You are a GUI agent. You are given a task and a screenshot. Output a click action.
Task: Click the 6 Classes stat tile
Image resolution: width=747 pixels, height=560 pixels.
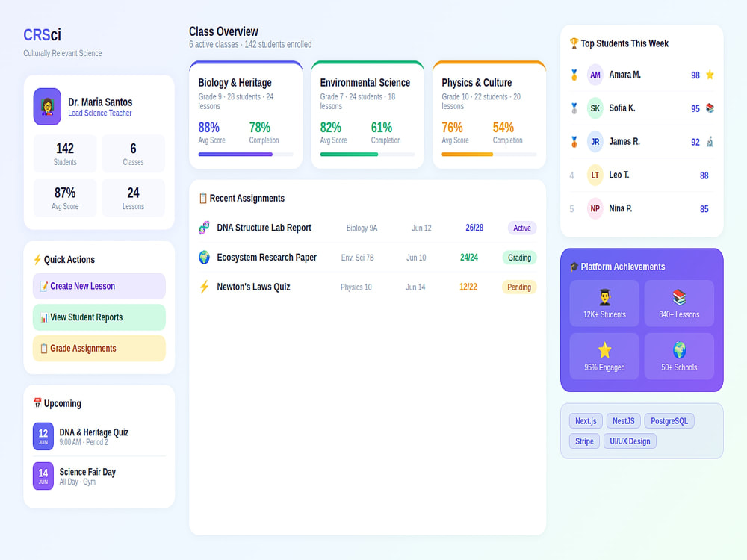point(134,153)
